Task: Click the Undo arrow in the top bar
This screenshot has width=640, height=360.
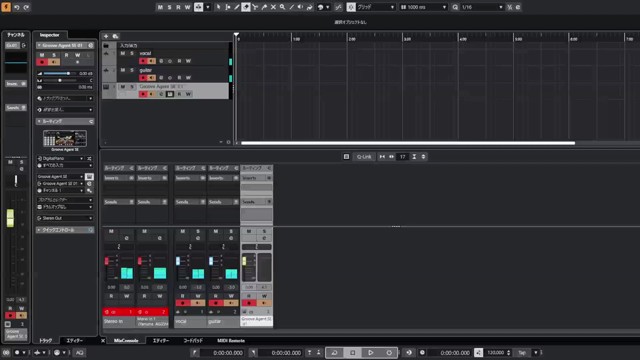Action: pyautogui.click(x=17, y=7)
